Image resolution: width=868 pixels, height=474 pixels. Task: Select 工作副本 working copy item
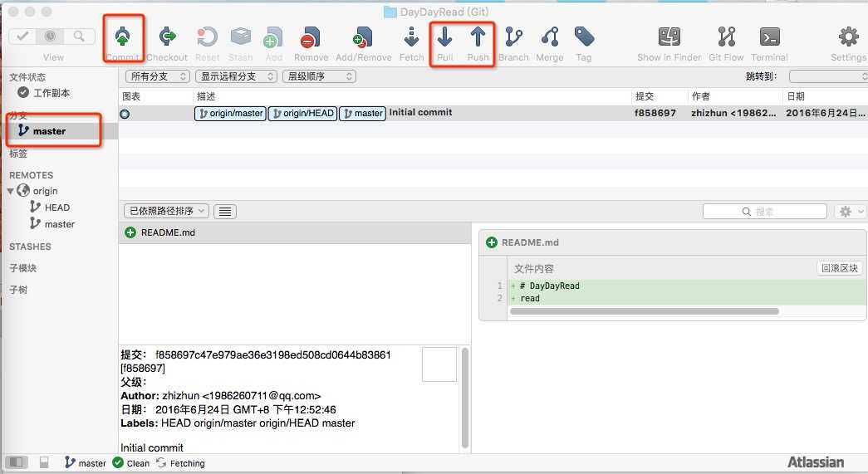(44, 93)
